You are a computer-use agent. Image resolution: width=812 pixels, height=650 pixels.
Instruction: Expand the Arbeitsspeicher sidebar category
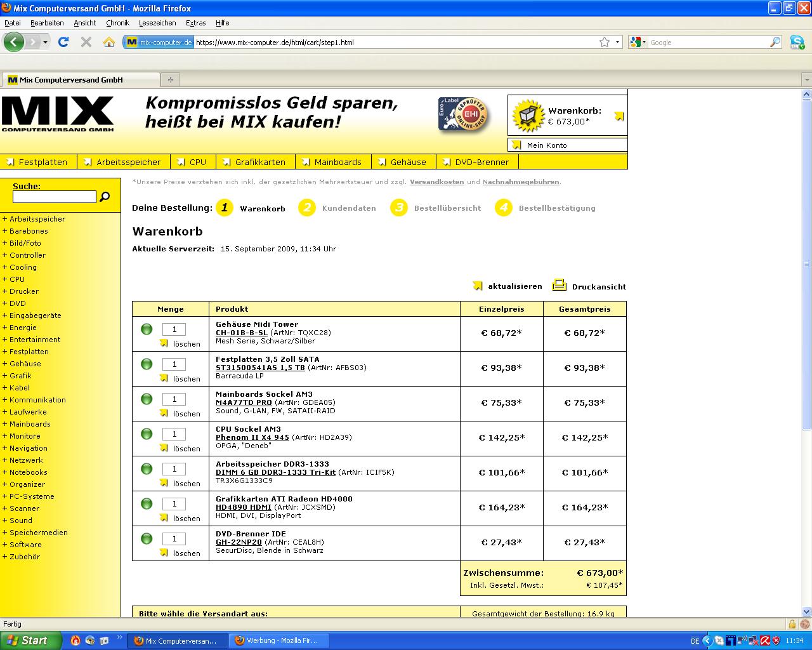click(34, 219)
